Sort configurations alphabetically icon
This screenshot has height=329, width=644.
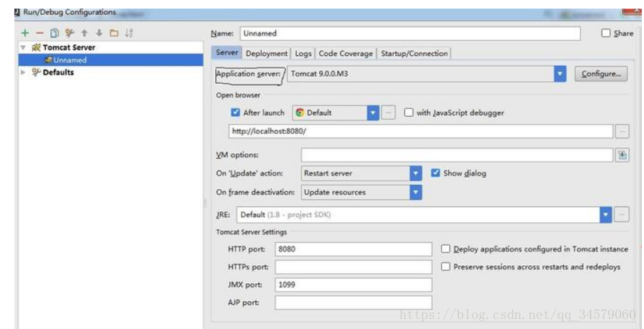pyautogui.click(x=129, y=33)
